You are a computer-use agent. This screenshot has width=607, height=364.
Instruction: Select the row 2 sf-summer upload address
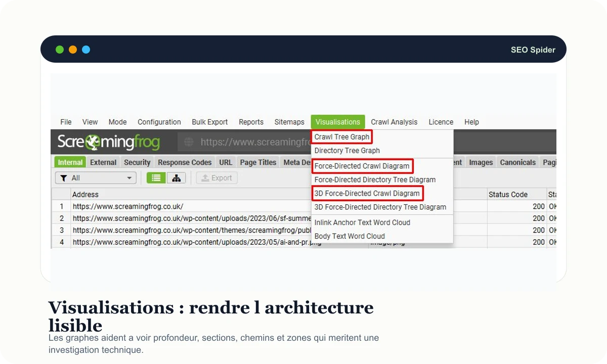click(191, 218)
